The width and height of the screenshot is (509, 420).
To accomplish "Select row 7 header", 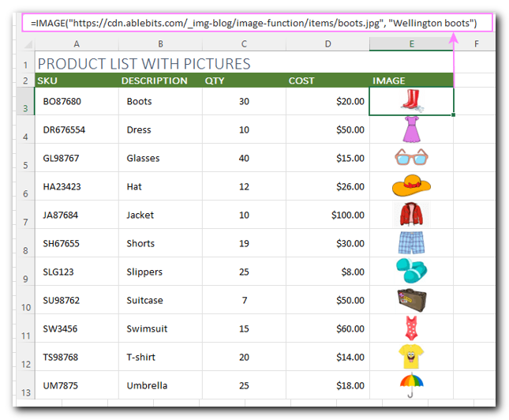I will point(25,215).
